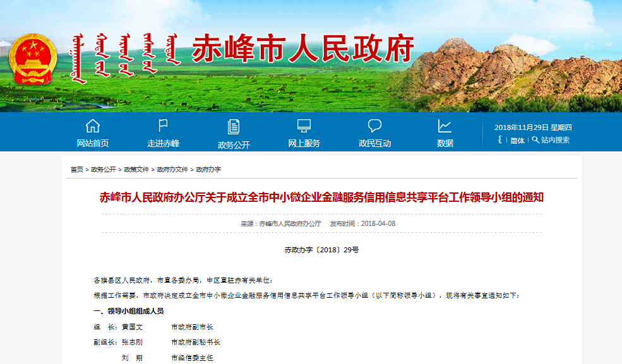Screen dimensions: 622x364
Task: Click 政府办文件 in the breadcrumb trail
Action: tap(172, 170)
